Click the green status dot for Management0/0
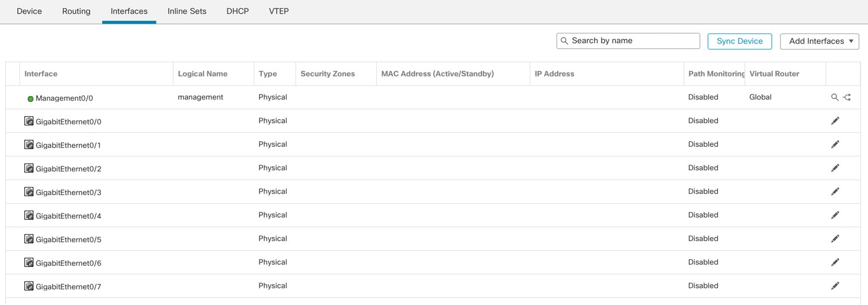Viewport: 868px width, 305px height. pos(30,99)
